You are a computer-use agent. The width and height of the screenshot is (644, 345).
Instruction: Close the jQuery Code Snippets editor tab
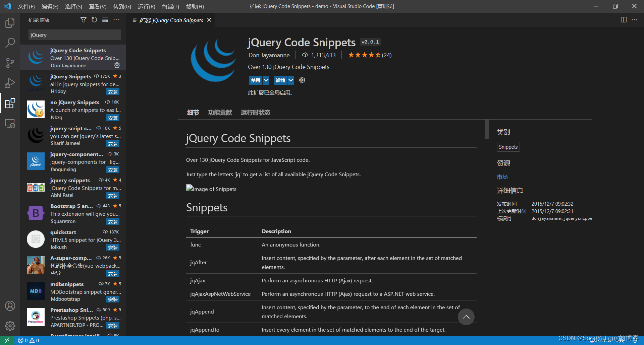click(209, 20)
